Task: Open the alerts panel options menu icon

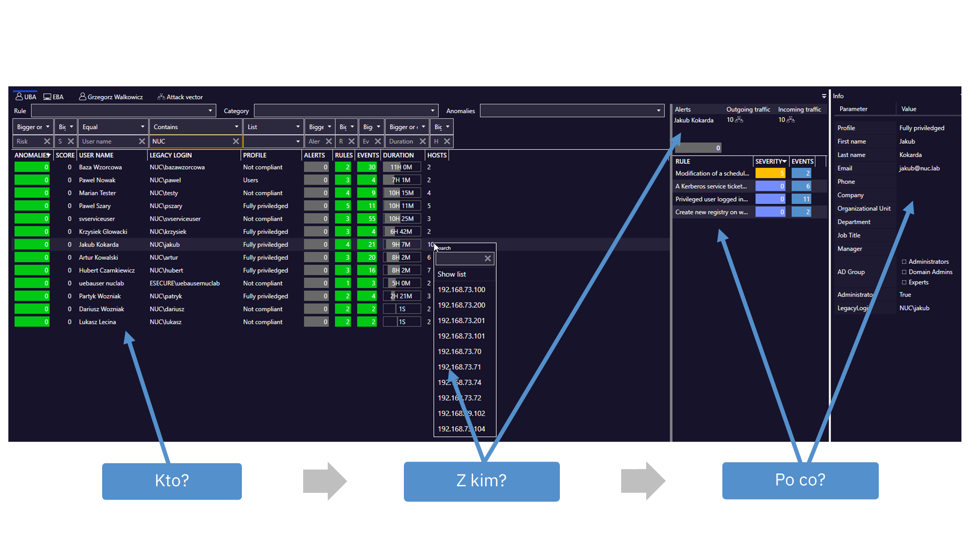Action: tap(824, 96)
